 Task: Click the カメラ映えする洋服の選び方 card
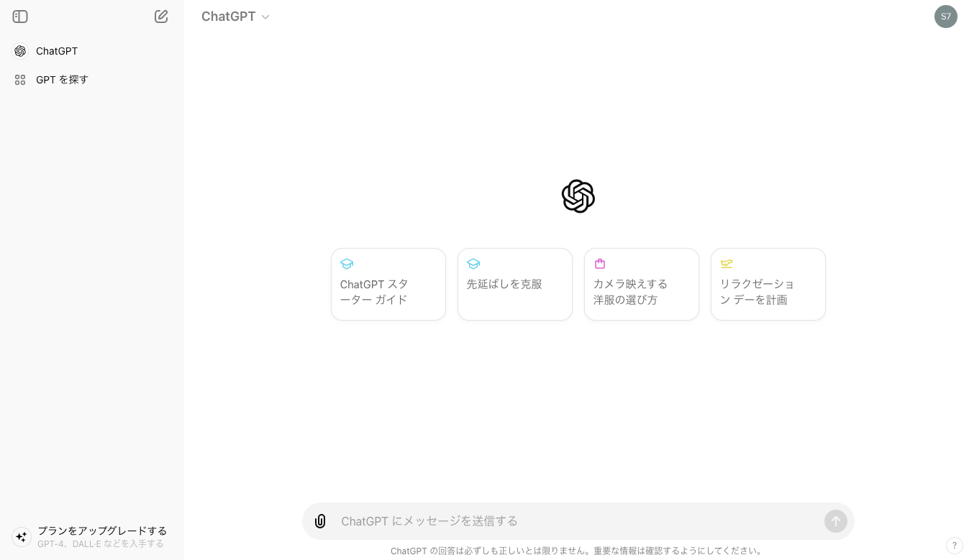pyautogui.click(x=641, y=284)
